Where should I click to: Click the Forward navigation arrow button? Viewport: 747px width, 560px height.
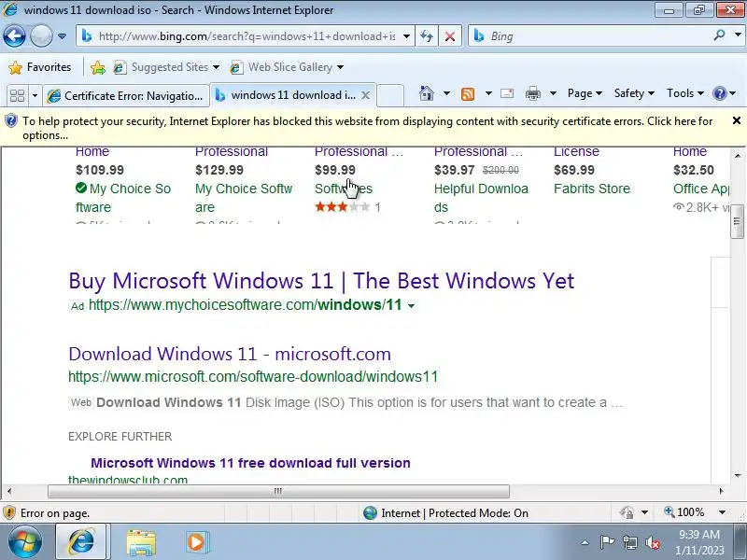click(41, 35)
